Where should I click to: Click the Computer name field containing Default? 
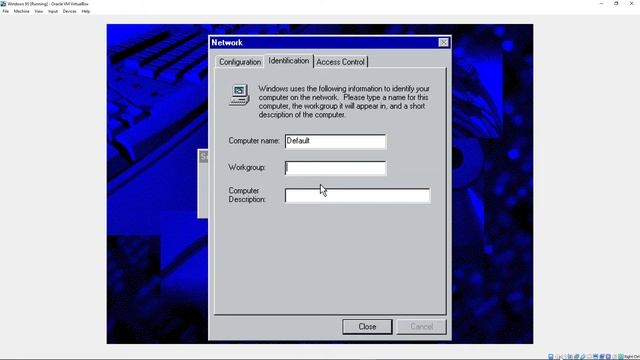[335, 141]
